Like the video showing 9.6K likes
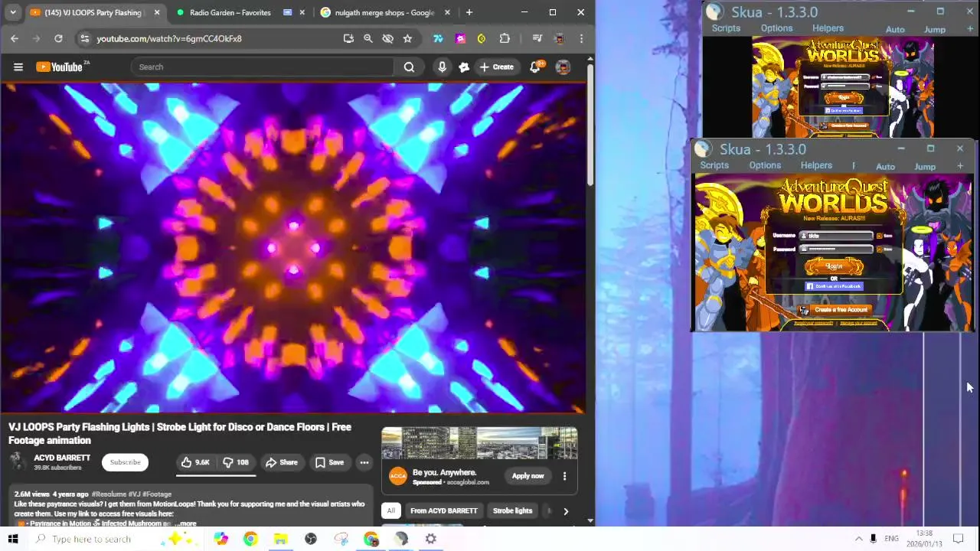This screenshot has width=980, height=551. (x=195, y=462)
